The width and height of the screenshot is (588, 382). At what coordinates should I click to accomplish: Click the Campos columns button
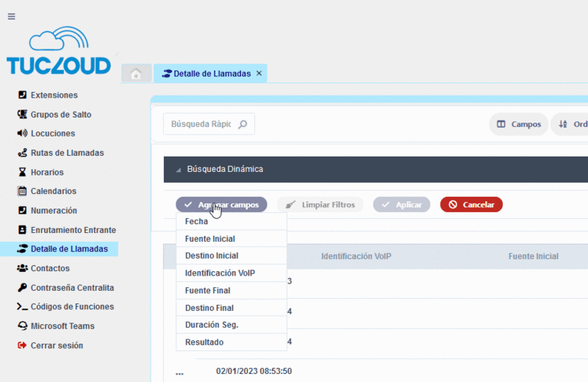point(519,124)
